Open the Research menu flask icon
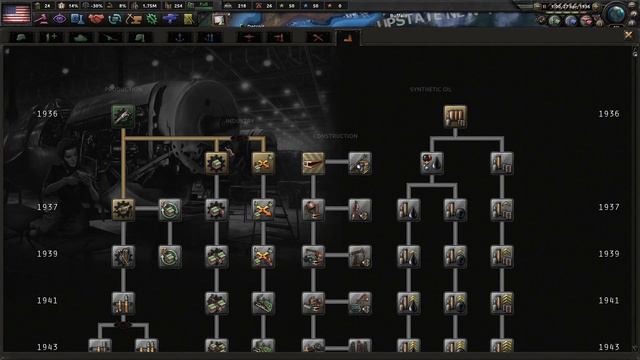640x360 pixels. [x=78, y=19]
